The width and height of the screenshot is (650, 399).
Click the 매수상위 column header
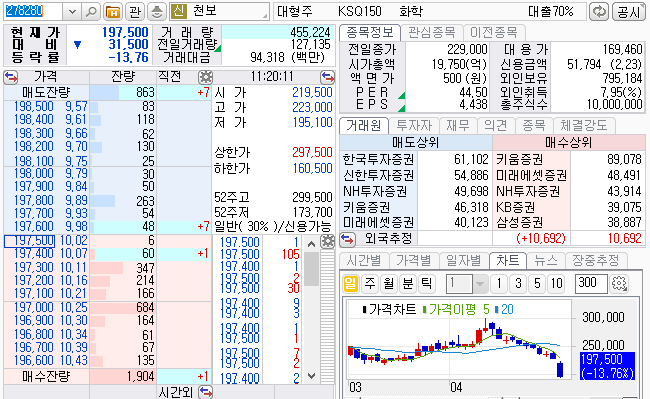(569, 143)
